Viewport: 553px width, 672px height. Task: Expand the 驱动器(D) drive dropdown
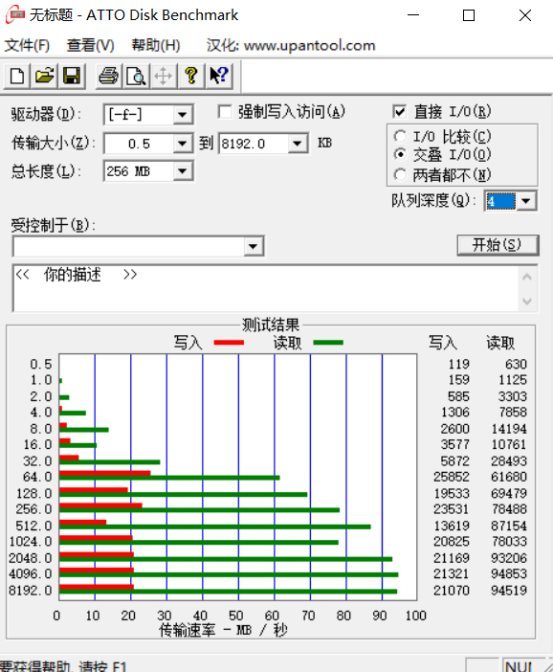click(183, 115)
